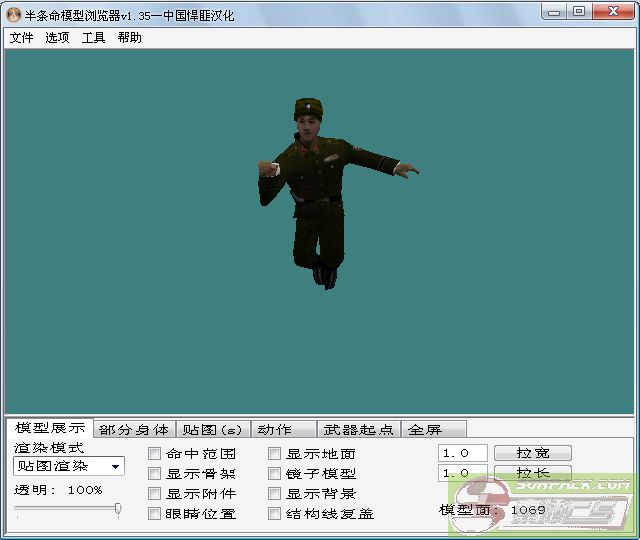This screenshot has height=540, width=640.
Task: Switch to the 部分身体 tab
Action: 134,430
